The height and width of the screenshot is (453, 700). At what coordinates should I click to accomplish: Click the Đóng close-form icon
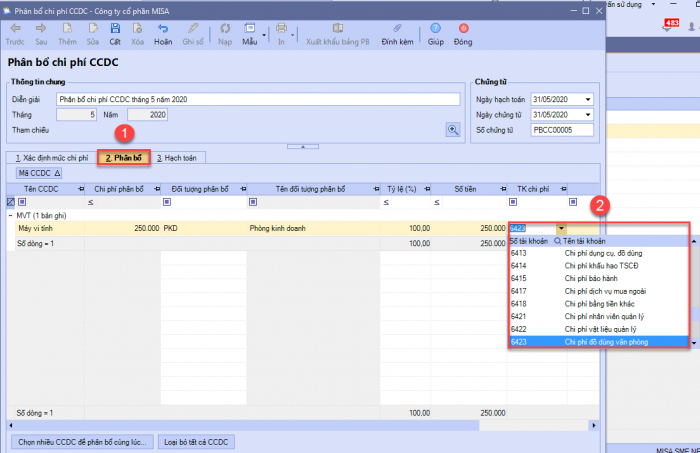coord(463,33)
